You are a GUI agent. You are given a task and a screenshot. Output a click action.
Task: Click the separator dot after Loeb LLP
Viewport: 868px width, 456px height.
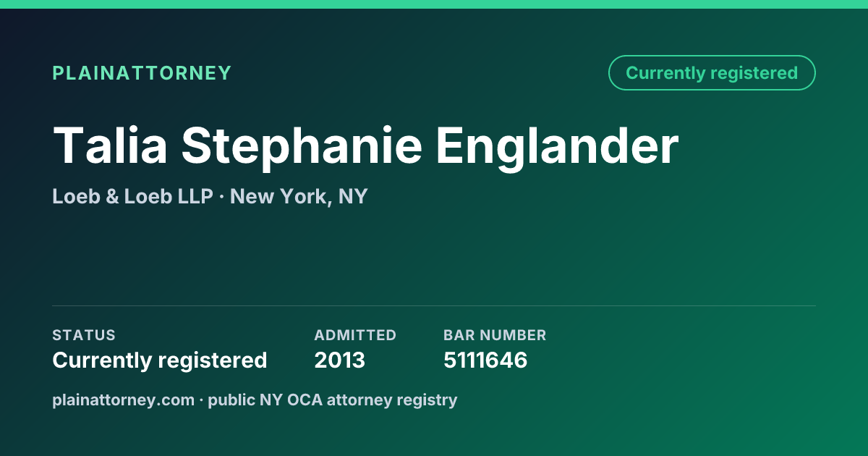click(x=222, y=197)
